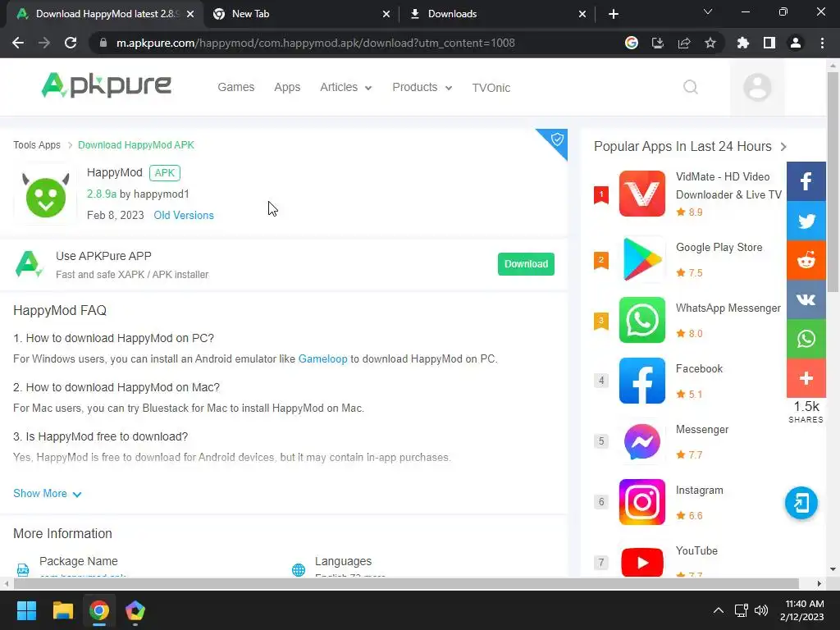Viewport: 840px width, 630px height.
Task: Share on WhatsApp via green side button
Action: click(x=806, y=339)
